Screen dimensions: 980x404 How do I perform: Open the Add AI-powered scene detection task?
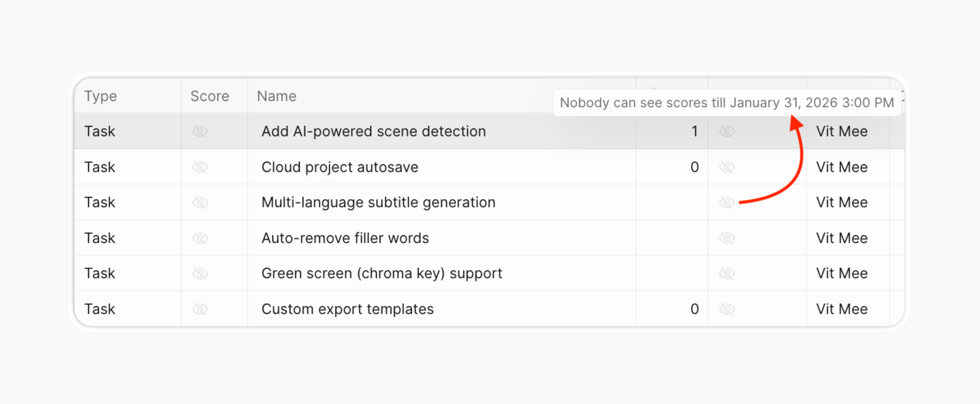click(374, 132)
